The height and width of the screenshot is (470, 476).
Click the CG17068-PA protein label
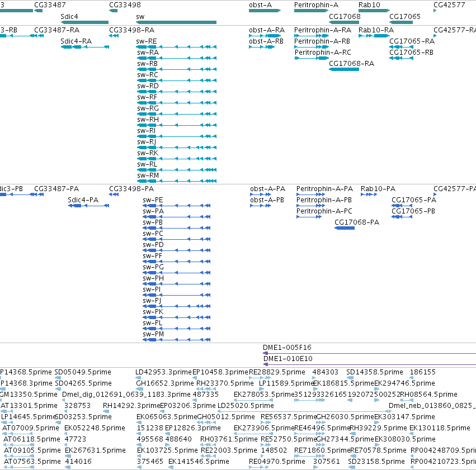click(x=357, y=222)
